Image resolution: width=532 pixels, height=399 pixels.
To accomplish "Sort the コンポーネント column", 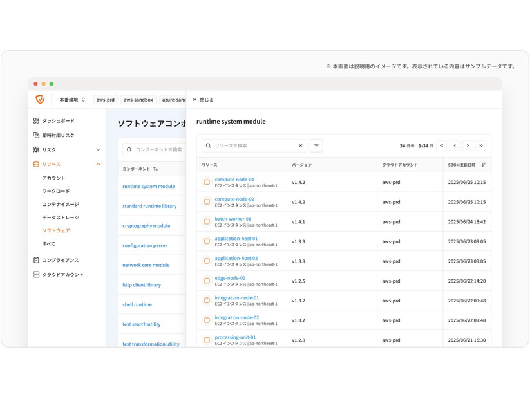I will pos(155,169).
